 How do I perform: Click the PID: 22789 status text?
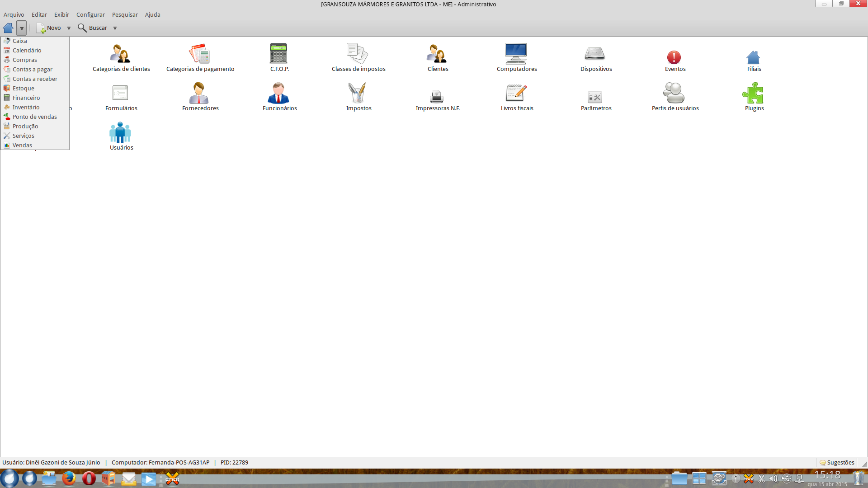[234, 462]
